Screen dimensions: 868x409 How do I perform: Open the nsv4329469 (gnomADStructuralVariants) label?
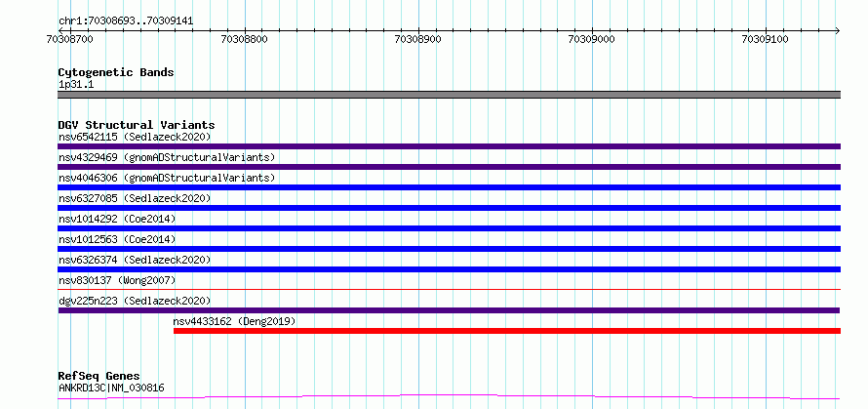point(167,157)
